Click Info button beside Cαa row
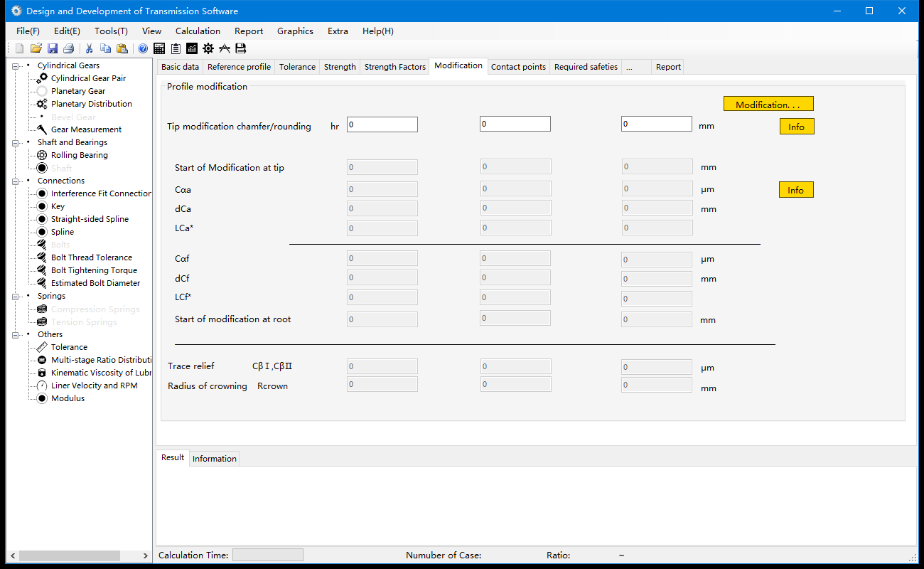 (x=796, y=190)
